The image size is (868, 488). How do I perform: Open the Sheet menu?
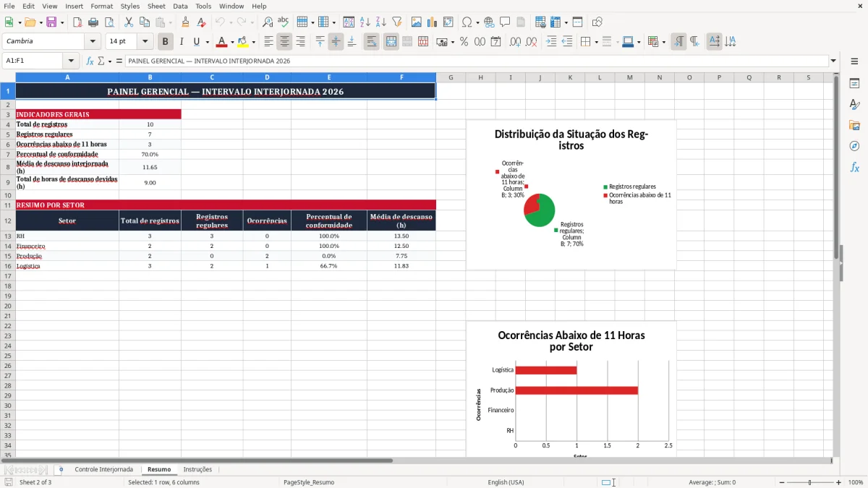[156, 6]
